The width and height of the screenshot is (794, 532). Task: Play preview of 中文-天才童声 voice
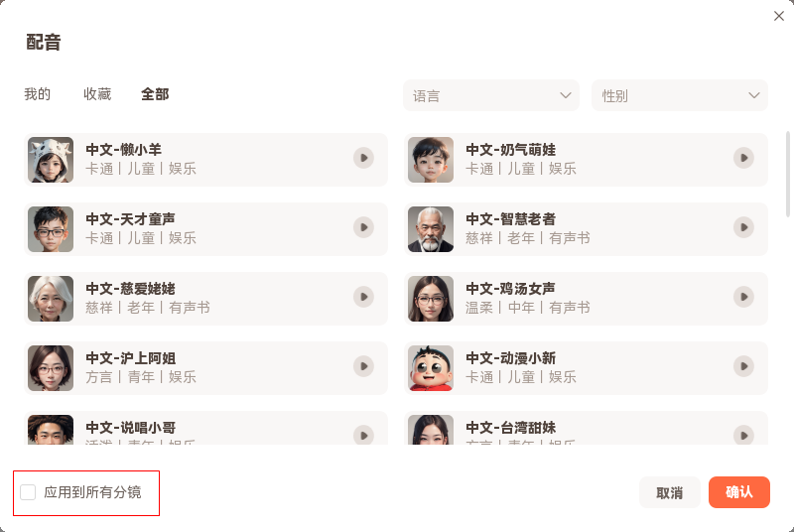[364, 227]
